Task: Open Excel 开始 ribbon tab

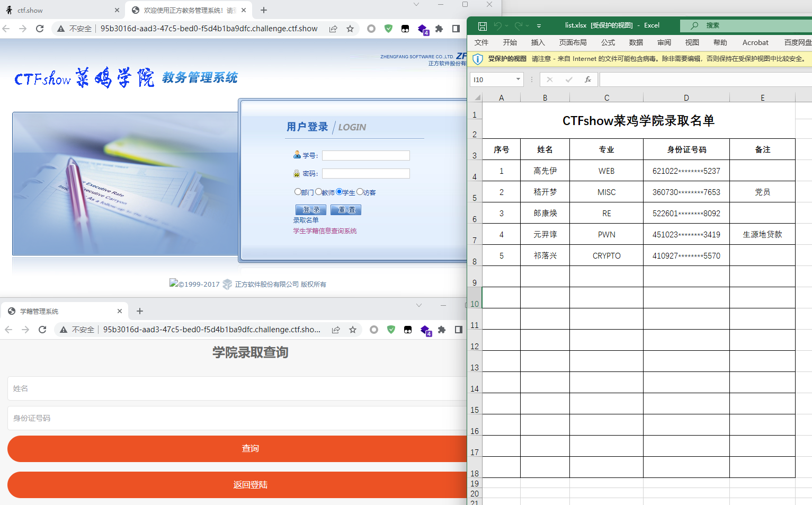Action: click(x=510, y=42)
